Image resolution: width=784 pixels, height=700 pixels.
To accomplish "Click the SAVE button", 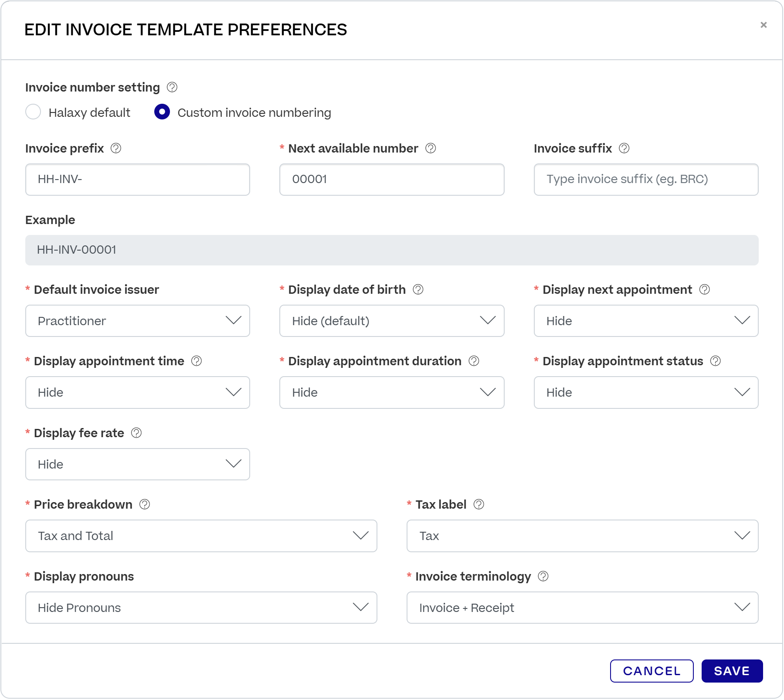I will pyautogui.click(x=732, y=671).
